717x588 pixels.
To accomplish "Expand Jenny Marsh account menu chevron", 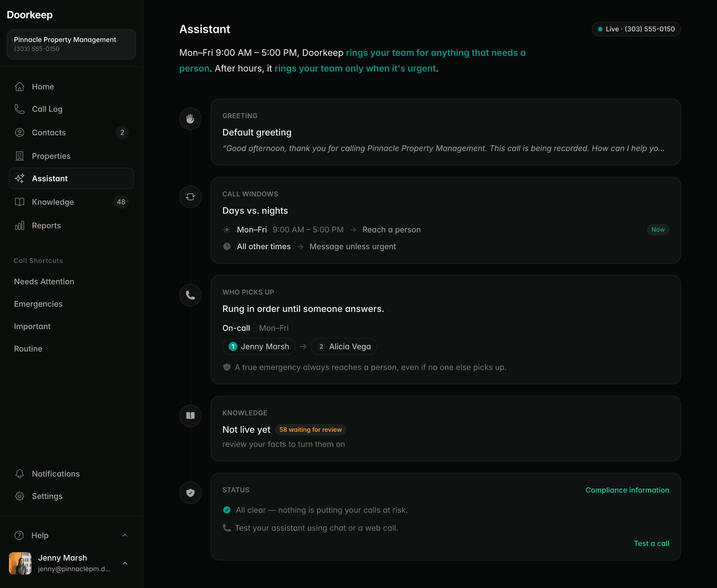I will pyautogui.click(x=125, y=563).
